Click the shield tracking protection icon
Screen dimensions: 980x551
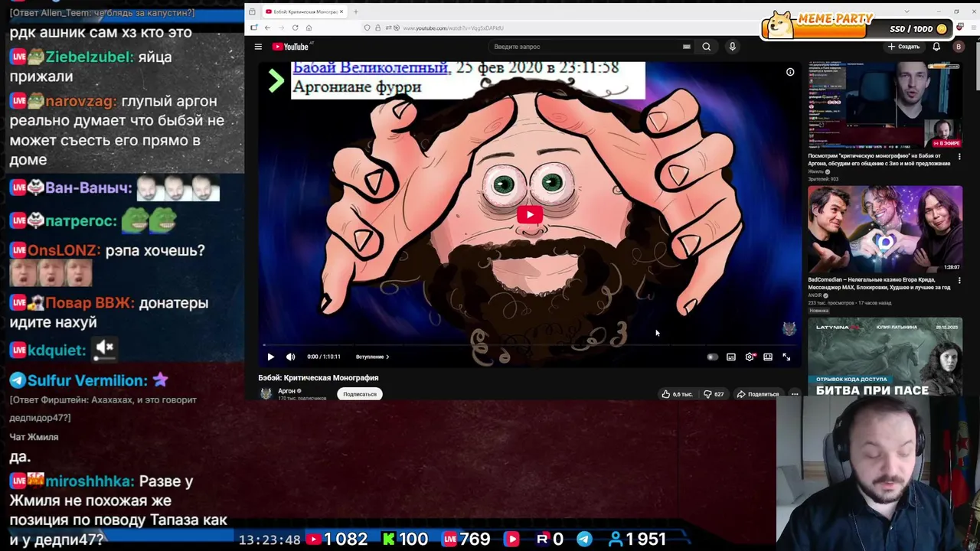367,28
